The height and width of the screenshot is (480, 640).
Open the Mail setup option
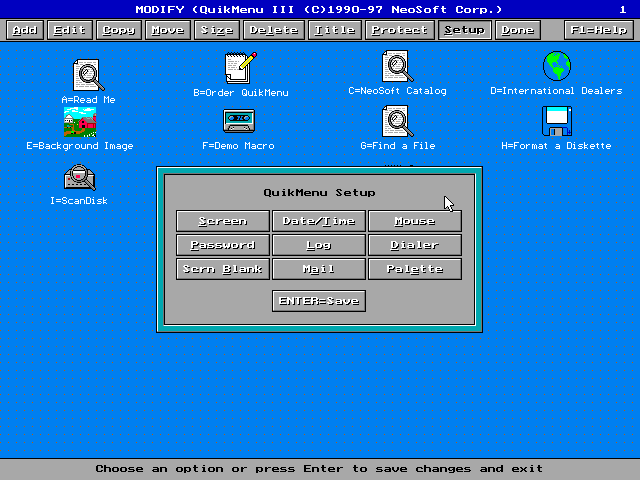click(319, 269)
